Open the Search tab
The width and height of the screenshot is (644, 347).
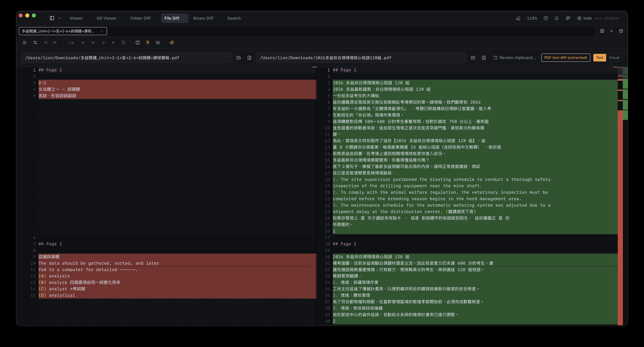point(234,18)
